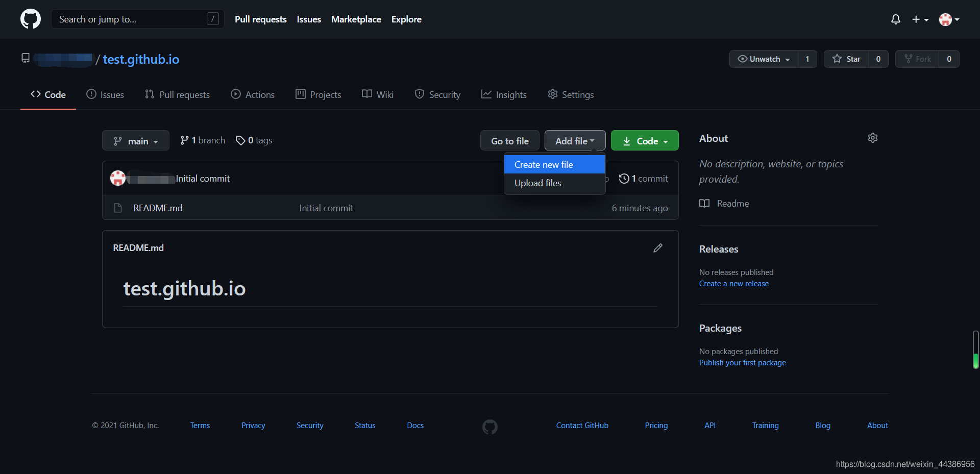Open Pull requests in top navigation

[x=261, y=19]
